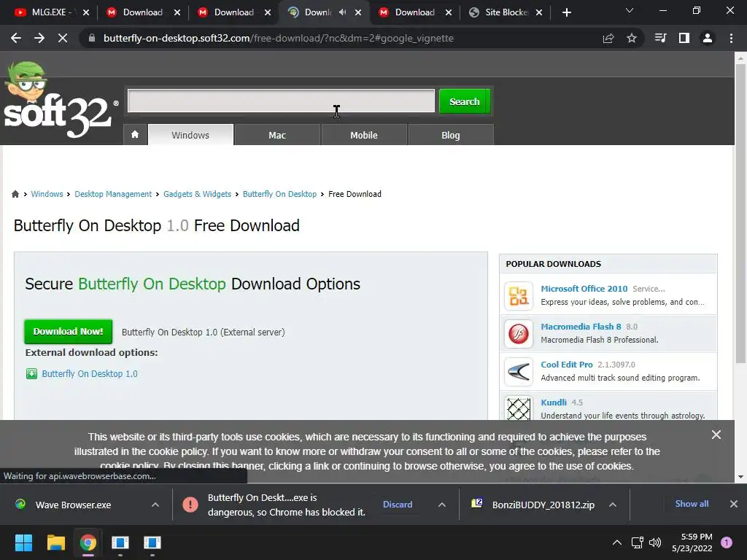747x560 pixels.
Task: Open volume control in tray
Action: 655,542
